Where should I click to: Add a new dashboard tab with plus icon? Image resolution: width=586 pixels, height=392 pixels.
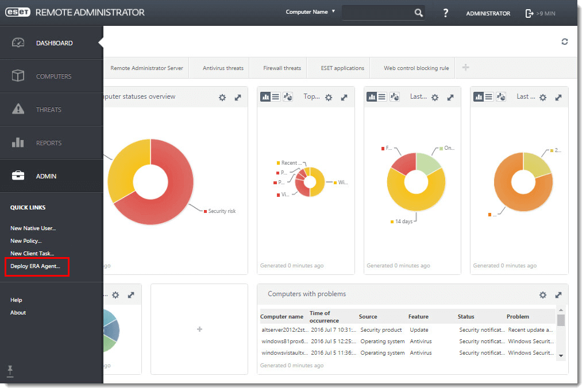465,68
